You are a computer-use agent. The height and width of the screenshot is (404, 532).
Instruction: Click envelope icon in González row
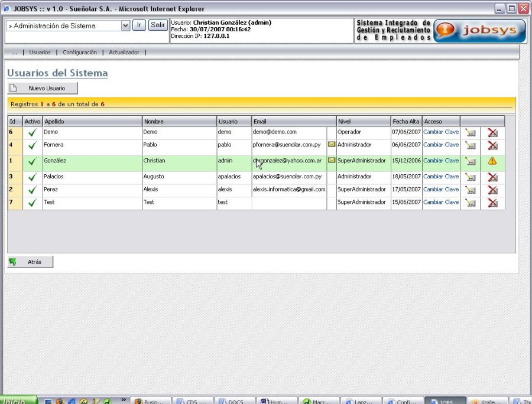point(332,161)
